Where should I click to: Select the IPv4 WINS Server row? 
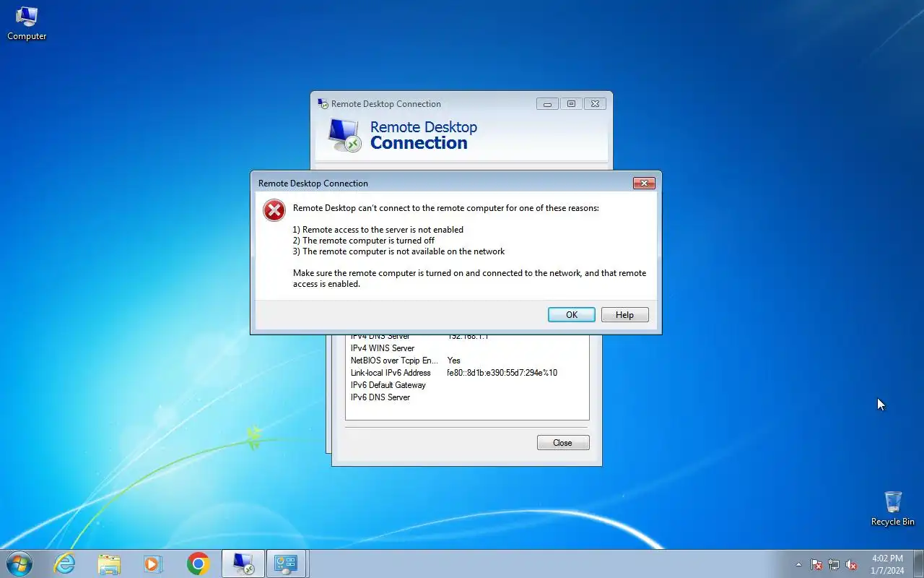coord(467,348)
